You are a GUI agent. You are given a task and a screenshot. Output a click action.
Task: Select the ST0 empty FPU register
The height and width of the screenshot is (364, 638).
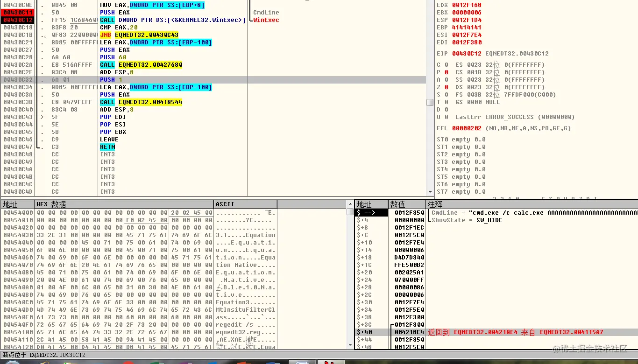461,140
